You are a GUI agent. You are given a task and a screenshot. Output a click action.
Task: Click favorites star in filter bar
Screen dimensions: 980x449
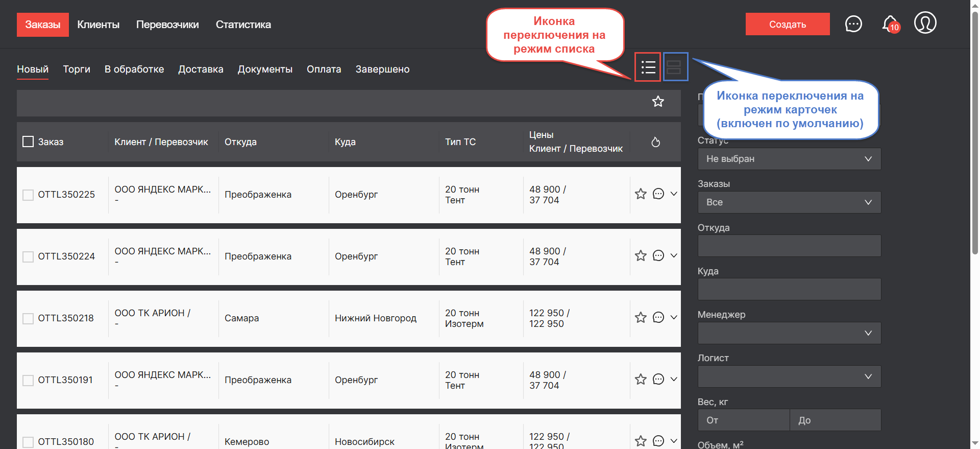point(658,102)
